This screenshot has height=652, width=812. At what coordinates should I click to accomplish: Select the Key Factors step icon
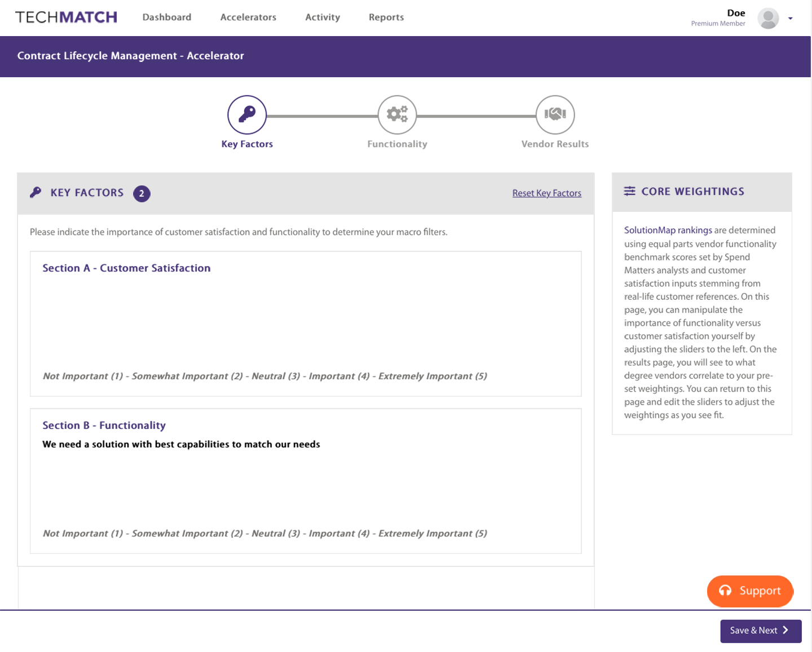tap(247, 114)
